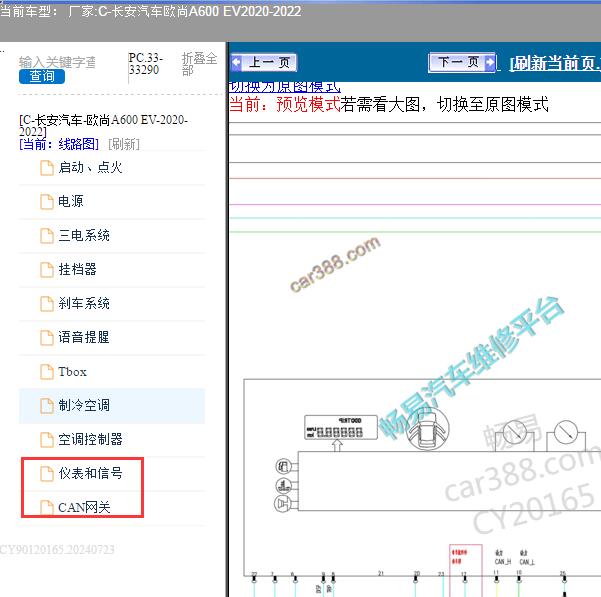The image size is (601, 597).
Task: Open the Tbox item
Action: tap(112, 372)
